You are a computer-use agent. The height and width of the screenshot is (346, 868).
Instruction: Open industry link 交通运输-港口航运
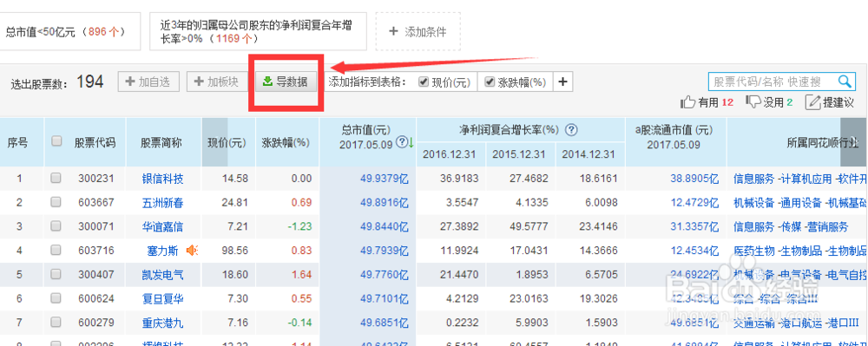click(x=796, y=323)
